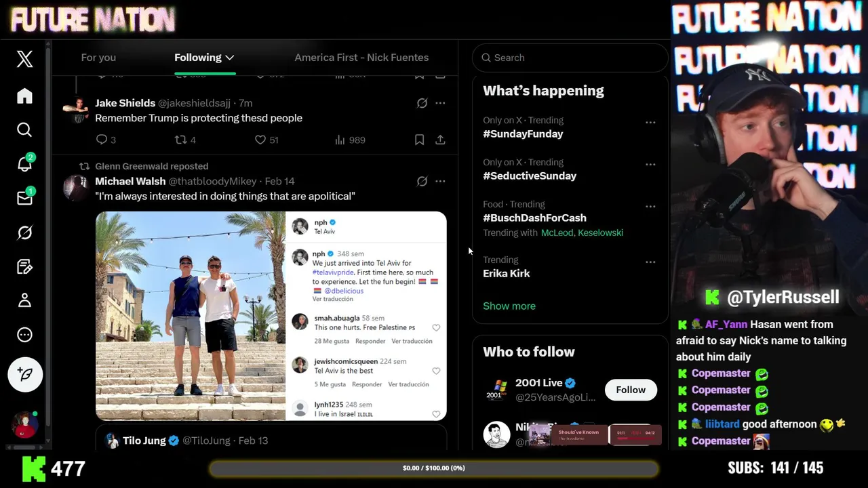Open account avatar at sidebar bottom

pos(24,425)
